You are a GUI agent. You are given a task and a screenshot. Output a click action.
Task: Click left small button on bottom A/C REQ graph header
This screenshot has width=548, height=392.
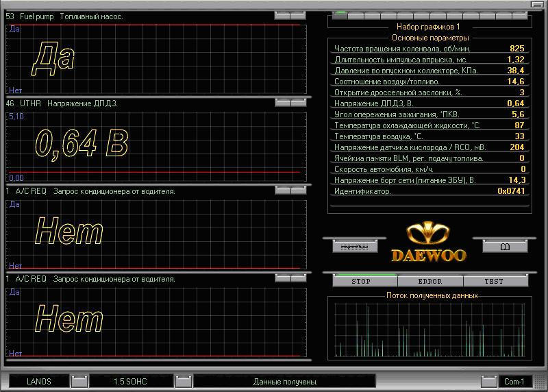(282, 278)
